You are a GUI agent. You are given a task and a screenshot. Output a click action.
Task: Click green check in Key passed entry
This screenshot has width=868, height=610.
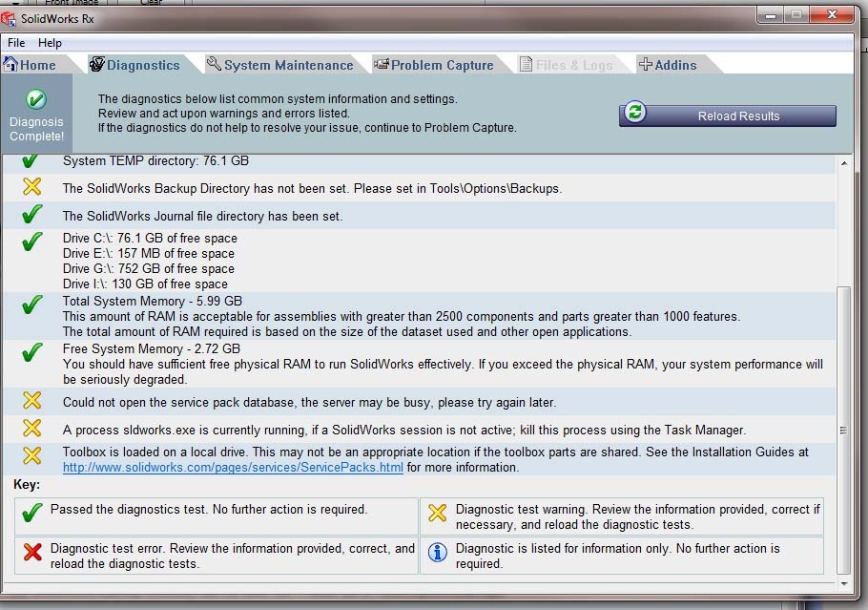(32, 513)
